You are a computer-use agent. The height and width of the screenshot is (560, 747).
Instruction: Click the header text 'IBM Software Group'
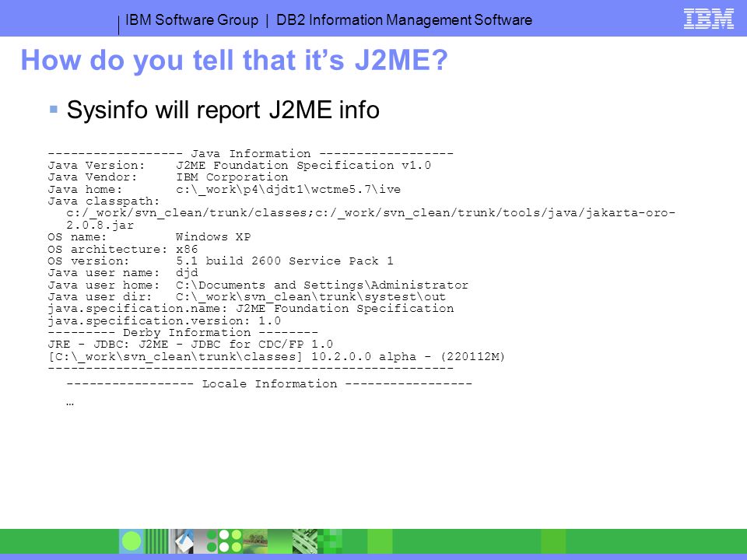tap(191, 20)
